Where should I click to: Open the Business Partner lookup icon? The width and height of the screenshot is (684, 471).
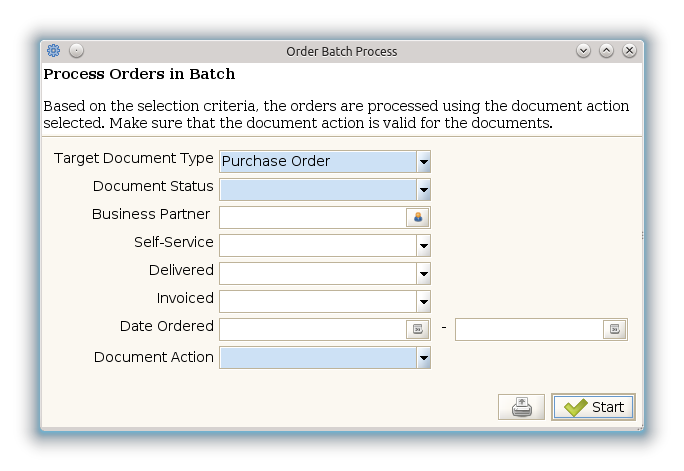coord(418,217)
